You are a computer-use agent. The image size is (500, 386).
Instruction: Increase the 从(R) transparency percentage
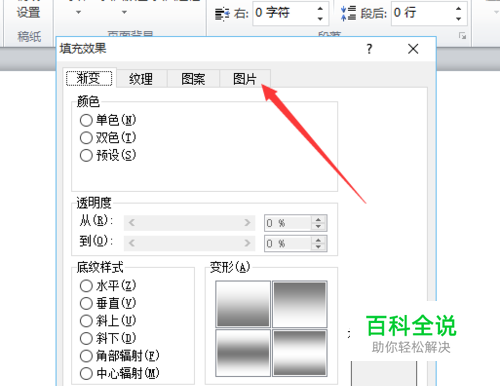(x=319, y=220)
